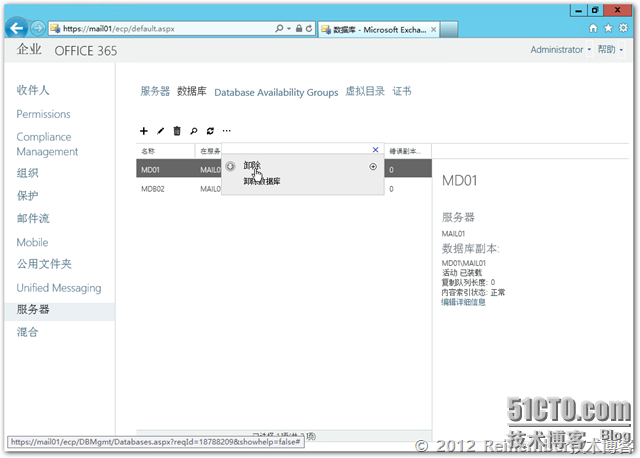Open address bar search dropdown arrow

point(289,29)
